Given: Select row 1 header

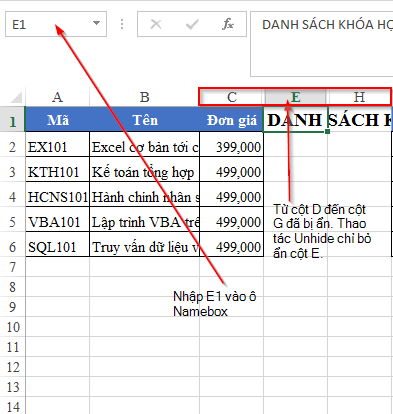Looking at the screenshot, I should click(x=13, y=119).
